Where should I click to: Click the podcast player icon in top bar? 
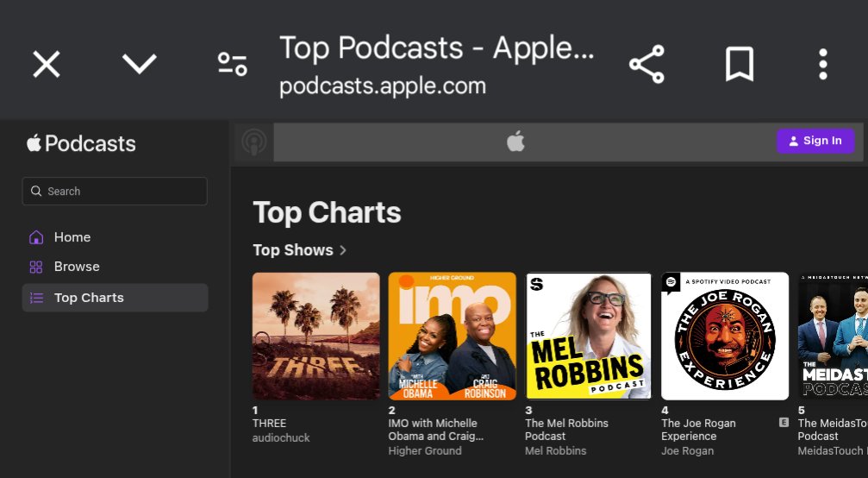click(254, 142)
